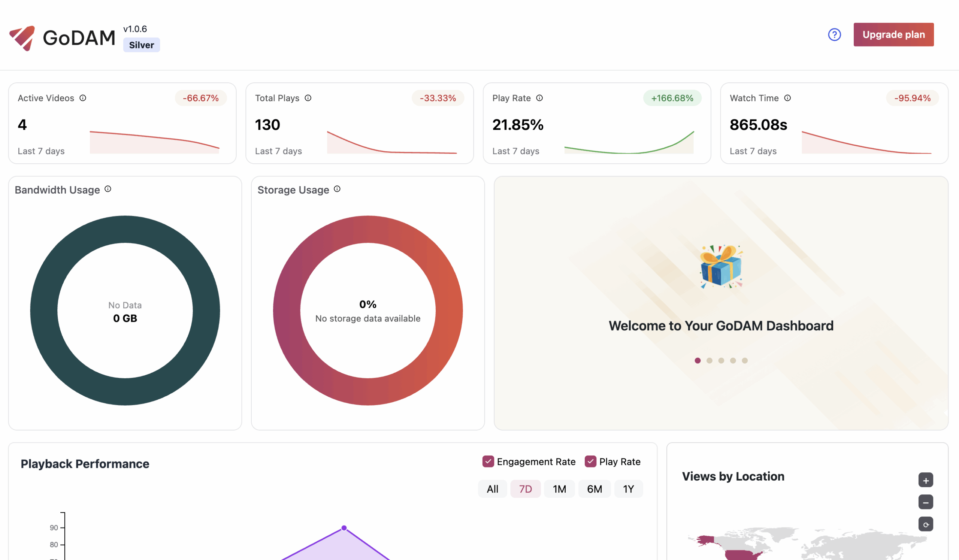Switch to the 1M time range
959x560 pixels.
click(559, 489)
